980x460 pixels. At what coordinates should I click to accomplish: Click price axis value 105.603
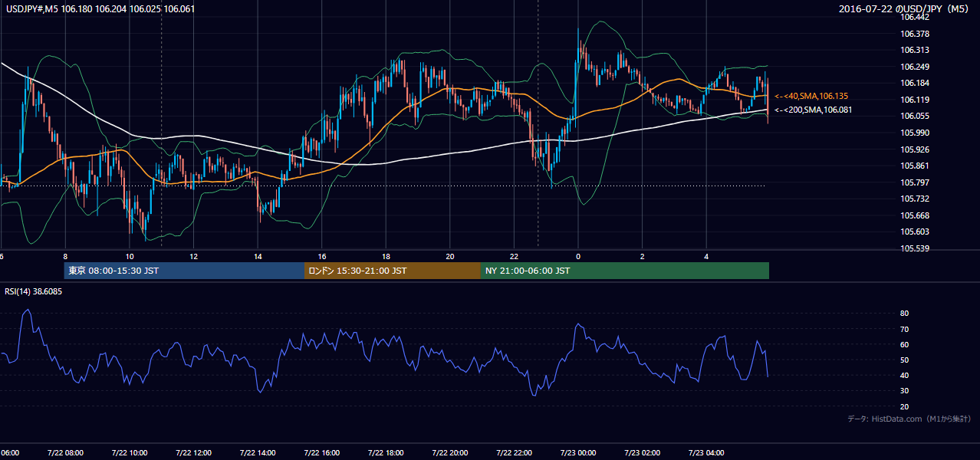coord(916,232)
